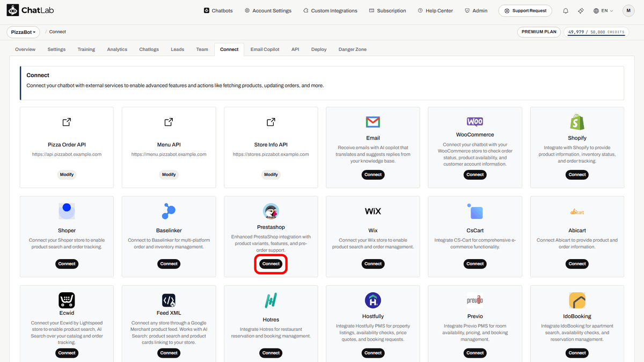The height and width of the screenshot is (362, 644).
Task: Switch to the API tab
Action: point(295,49)
